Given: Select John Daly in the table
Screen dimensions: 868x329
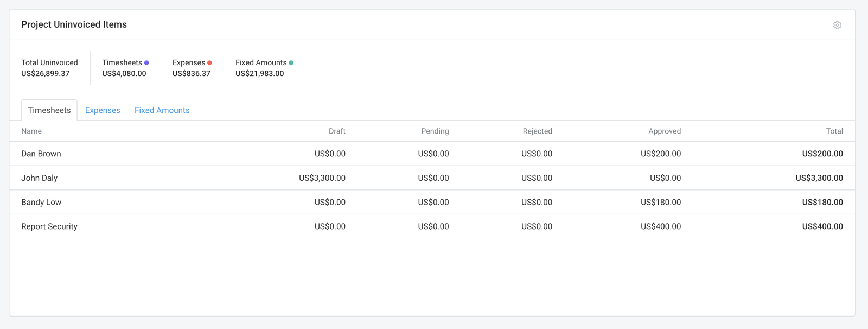Looking at the screenshot, I should pyautogui.click(x=39, y=178).
